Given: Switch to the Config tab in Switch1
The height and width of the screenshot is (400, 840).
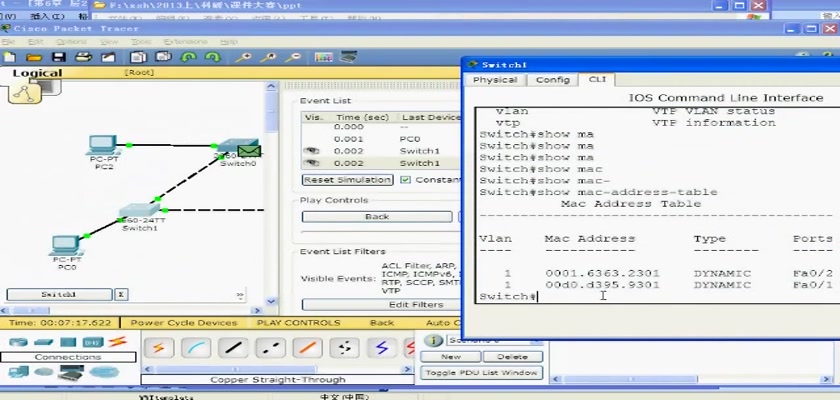Looking at the screenshot, I should click(553, 80).
